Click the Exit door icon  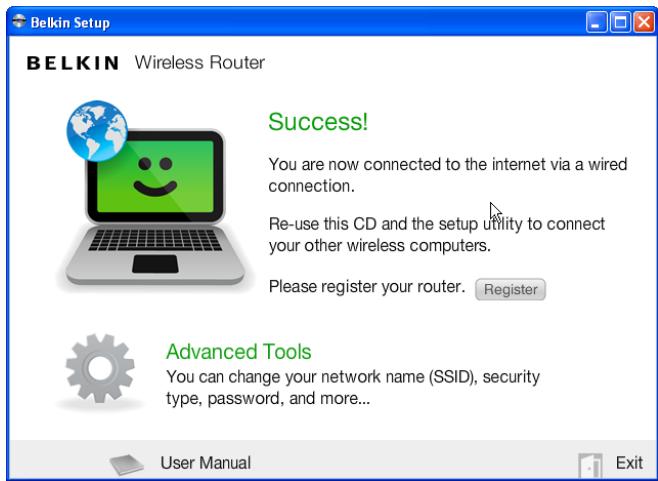click(590, 466)
